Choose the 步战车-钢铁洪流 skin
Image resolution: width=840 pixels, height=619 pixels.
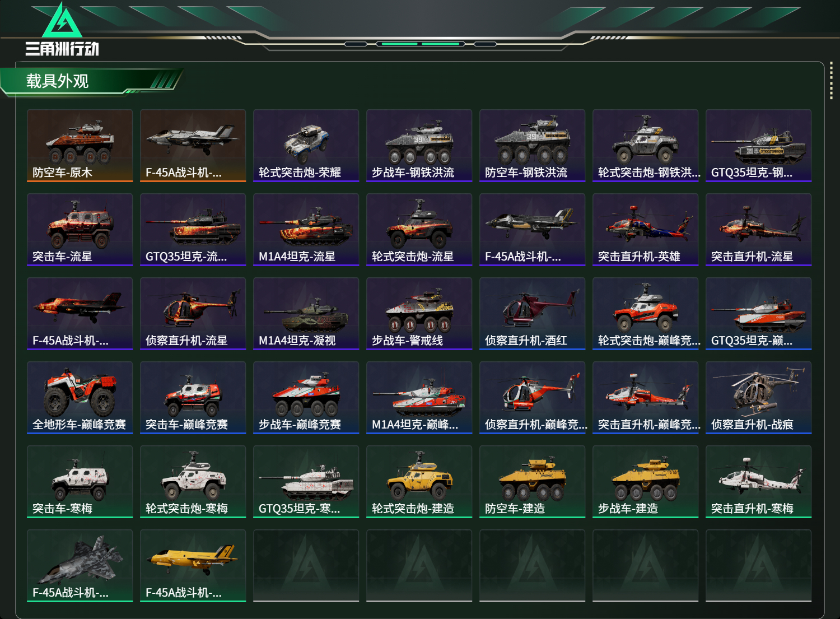pos(419,146)
